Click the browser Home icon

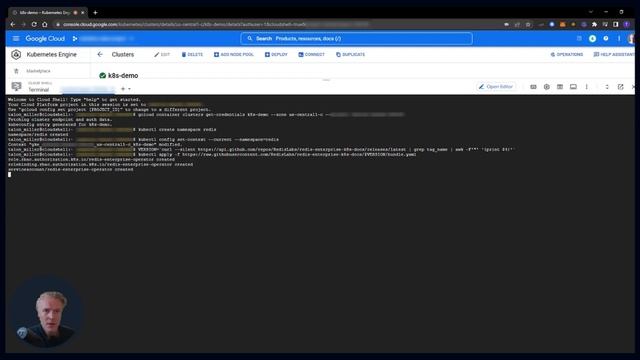coord(44,24)
